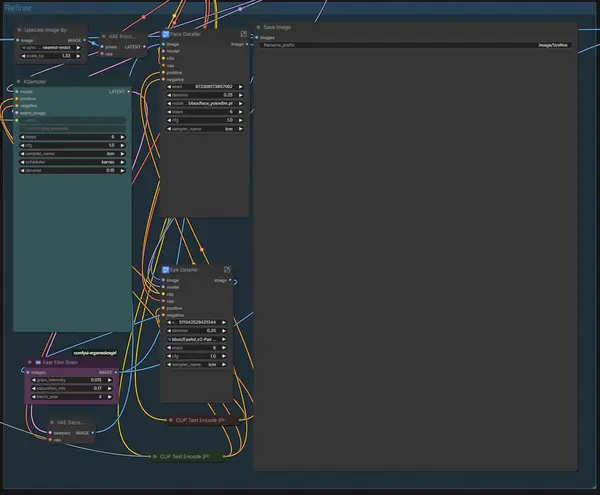Increase grain_intensity with right arrow
Screen dimensions: 600x495
pos(110,380)
